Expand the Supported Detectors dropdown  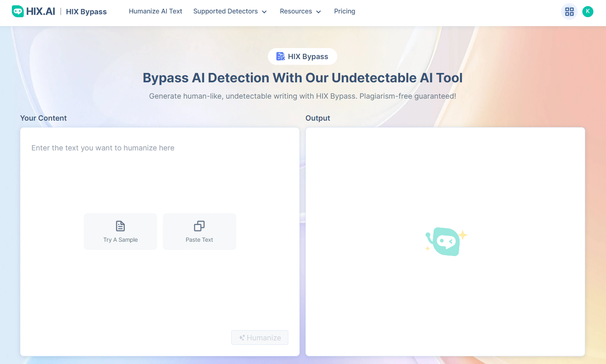[x=230, y=11]
